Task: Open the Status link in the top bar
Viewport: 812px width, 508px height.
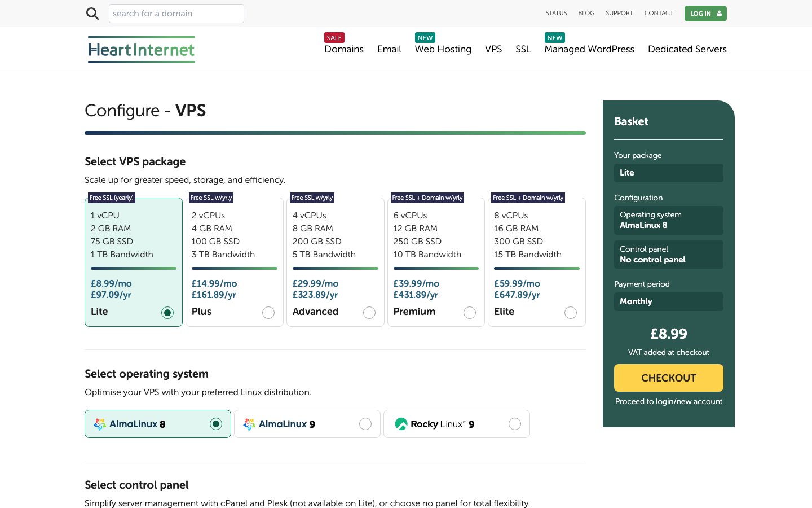Action: click(556, 13)
